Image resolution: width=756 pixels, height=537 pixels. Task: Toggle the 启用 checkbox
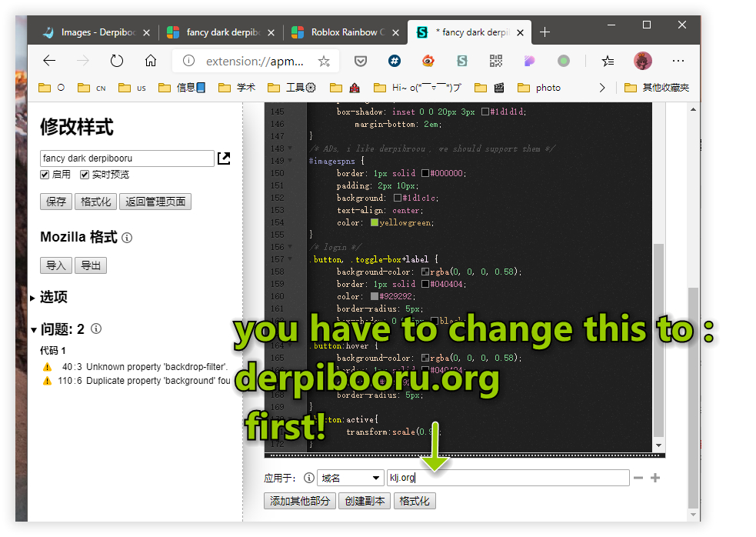pos(45,175)
